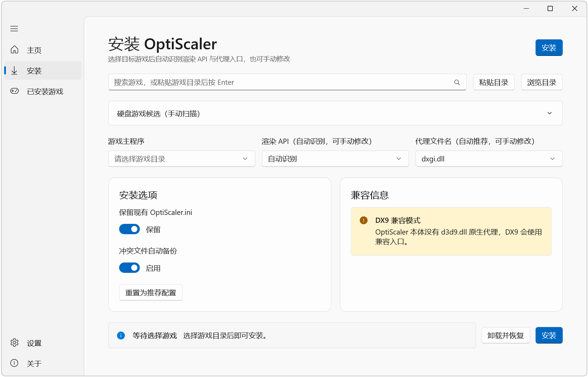The height and width of the screenshot is (377, 588).
Task: Open the hamburger navigation menu
Action: click(14, 29)
